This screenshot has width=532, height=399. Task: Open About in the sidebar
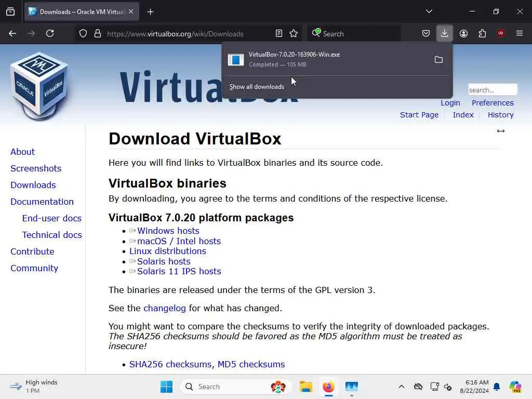pyautogui.click(x=23, y=152)
